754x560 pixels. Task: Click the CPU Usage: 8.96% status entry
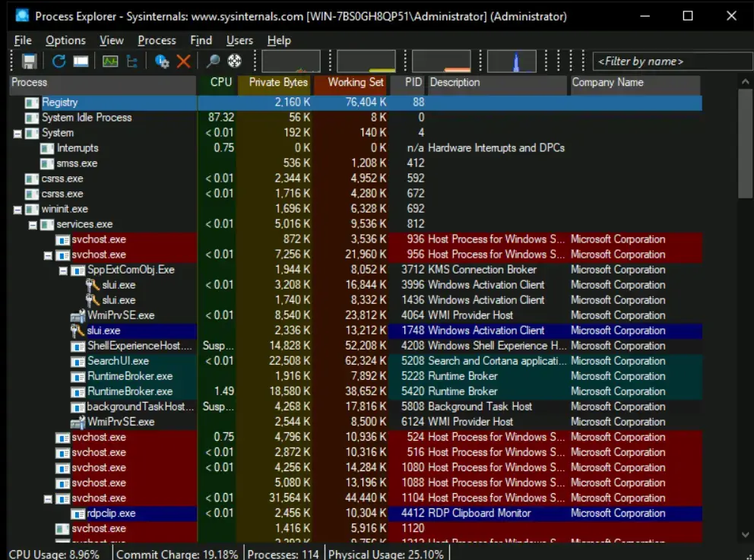(54, 554)
